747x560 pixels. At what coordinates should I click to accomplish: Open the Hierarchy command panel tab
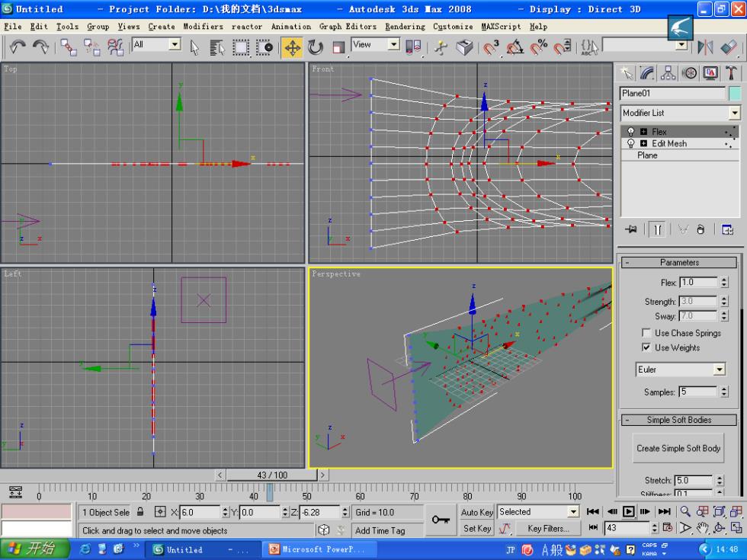point(668,73)
